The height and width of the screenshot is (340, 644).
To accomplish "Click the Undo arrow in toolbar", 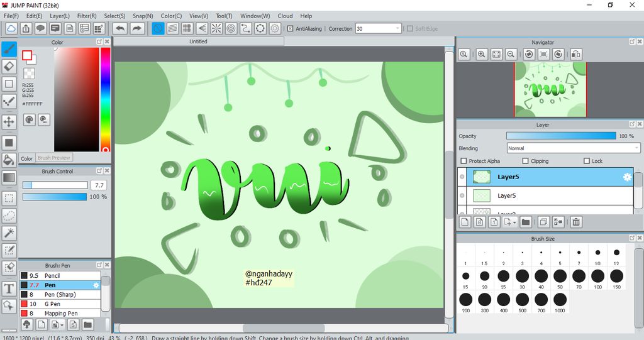I will pyautogui.click(x=120, y=28).
